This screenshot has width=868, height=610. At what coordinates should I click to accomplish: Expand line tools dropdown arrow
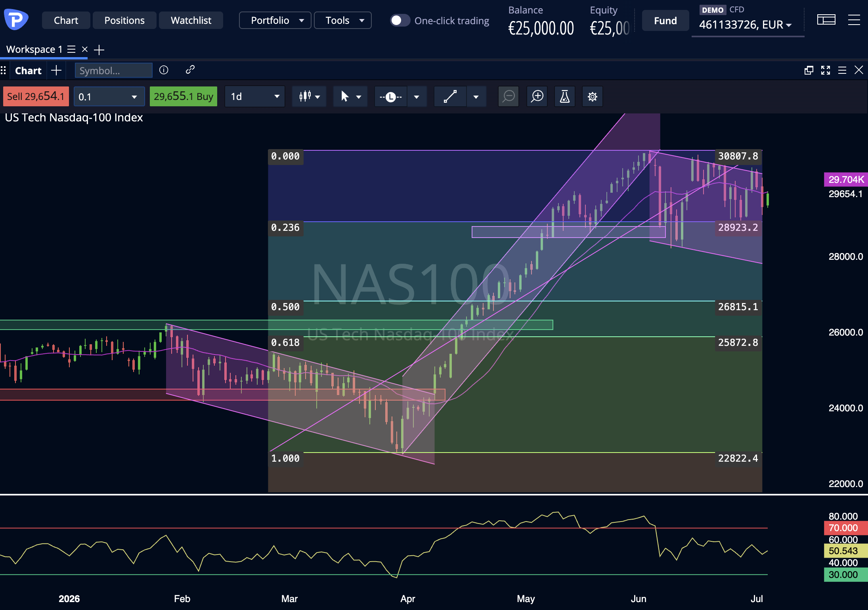(x=417, y=97)
